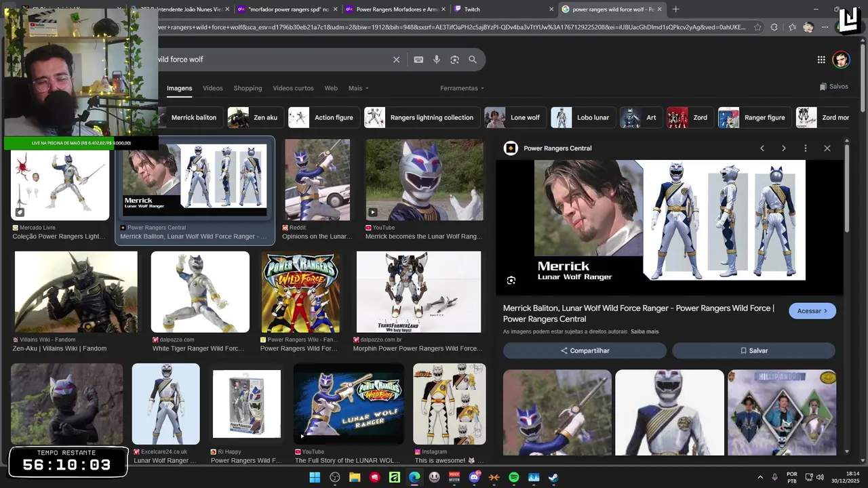
Task: Open a new browser tab
Action: tap(675, 9)
